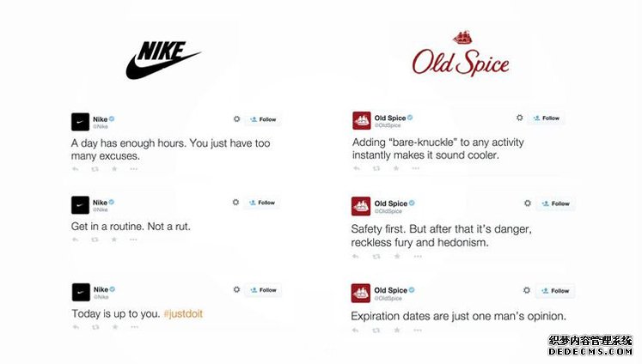Reply to Old Spice bare-knuckle tweet
642x364 pixels.
click(x=357, y=168)
